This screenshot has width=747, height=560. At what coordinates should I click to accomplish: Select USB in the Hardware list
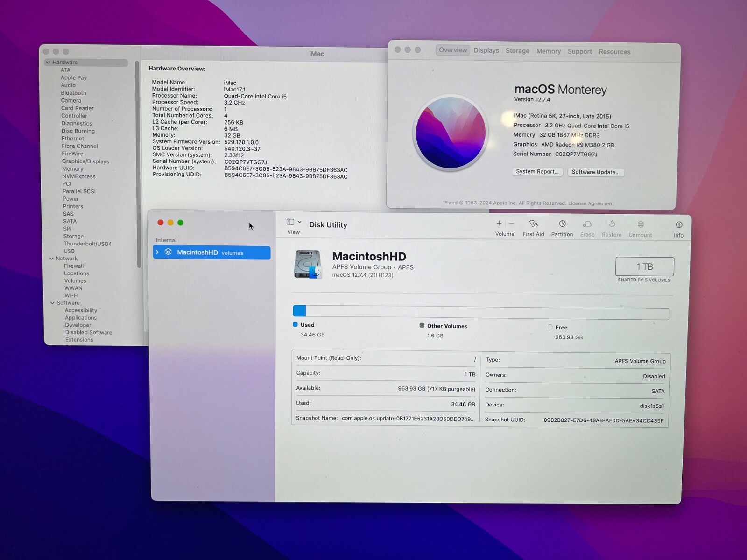click(69, 251)
